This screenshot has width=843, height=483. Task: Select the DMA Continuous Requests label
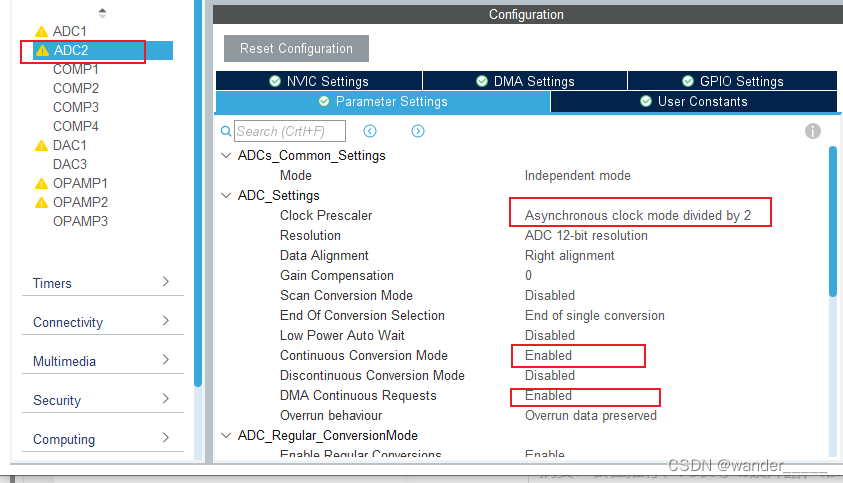point(358,395)
